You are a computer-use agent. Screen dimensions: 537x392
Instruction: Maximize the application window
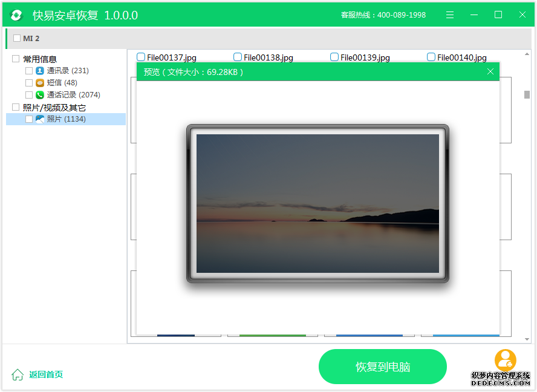[x=498, y=15]
